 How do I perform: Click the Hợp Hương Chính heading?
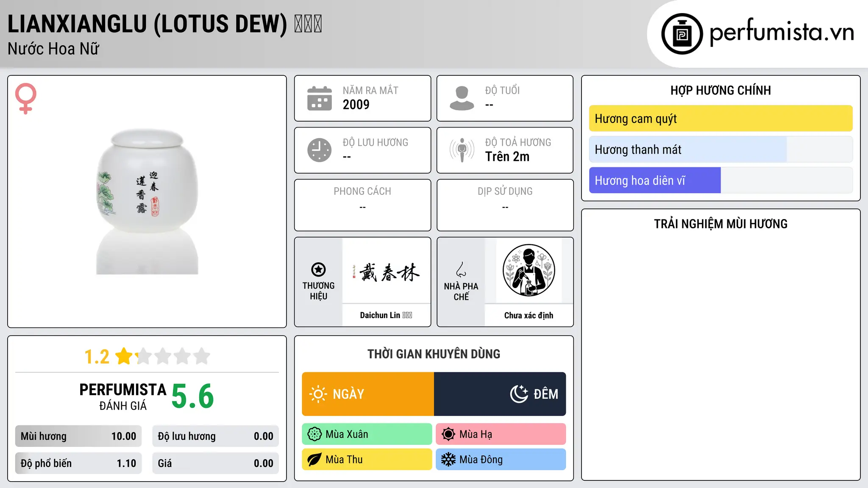(721, 91)
